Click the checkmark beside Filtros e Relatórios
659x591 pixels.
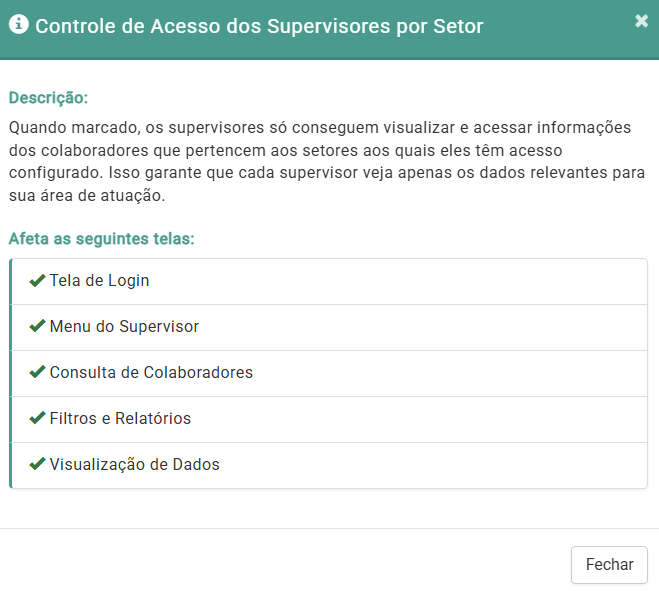(38, 418)
